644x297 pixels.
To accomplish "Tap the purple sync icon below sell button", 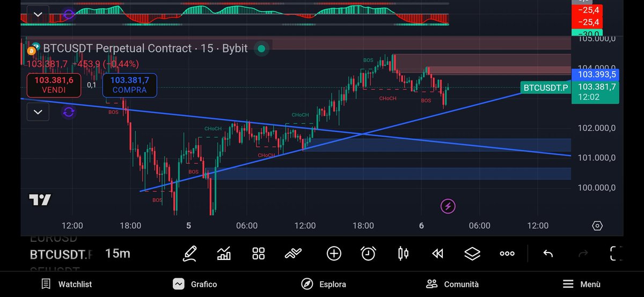I will pyautogui.click(x=68, y=112).
